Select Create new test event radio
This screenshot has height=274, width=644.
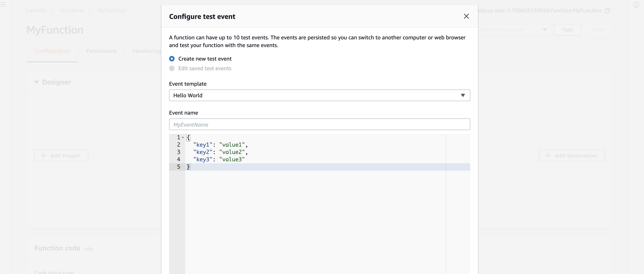click(x=172, y=59)
